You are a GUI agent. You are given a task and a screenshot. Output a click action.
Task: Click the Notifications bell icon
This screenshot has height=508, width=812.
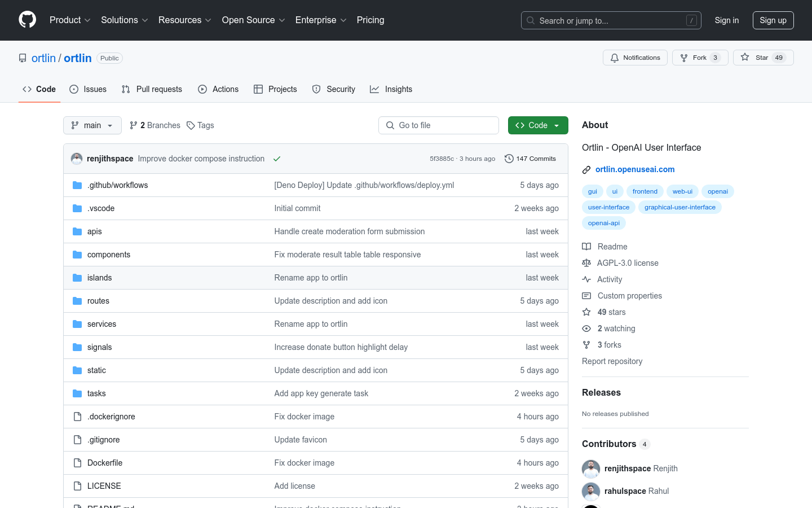tap(615, 58)
